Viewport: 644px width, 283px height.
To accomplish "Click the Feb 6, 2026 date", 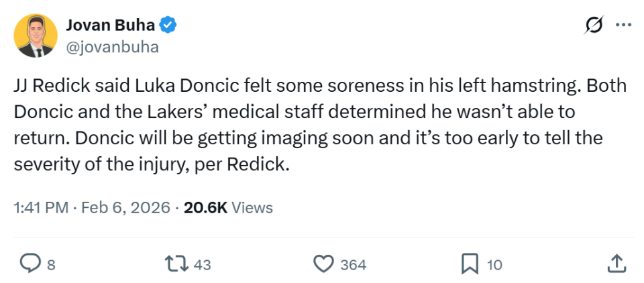I will [x=124, y=207].
